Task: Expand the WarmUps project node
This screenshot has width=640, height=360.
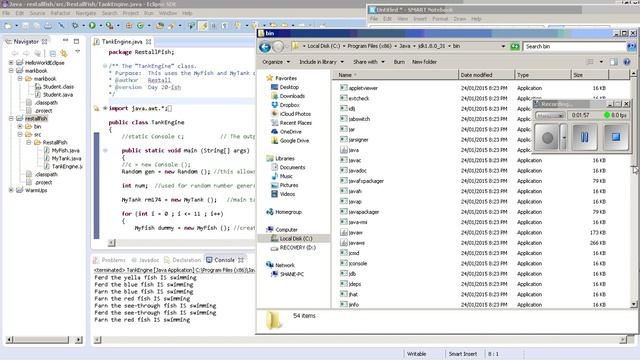Action: 11,190
